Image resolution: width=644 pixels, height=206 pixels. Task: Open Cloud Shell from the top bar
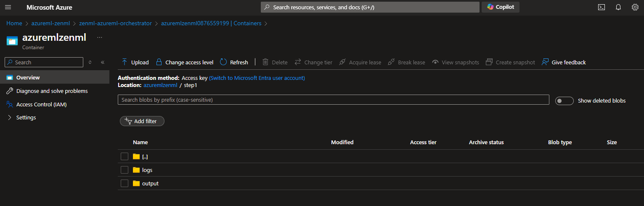602,7
